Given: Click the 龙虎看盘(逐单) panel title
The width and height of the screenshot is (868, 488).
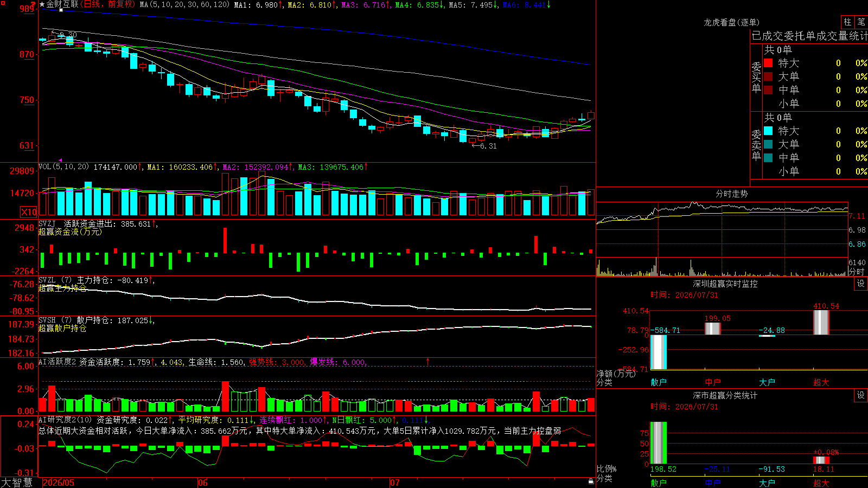Looking at the screenshot, I should (x=731, y=22).
